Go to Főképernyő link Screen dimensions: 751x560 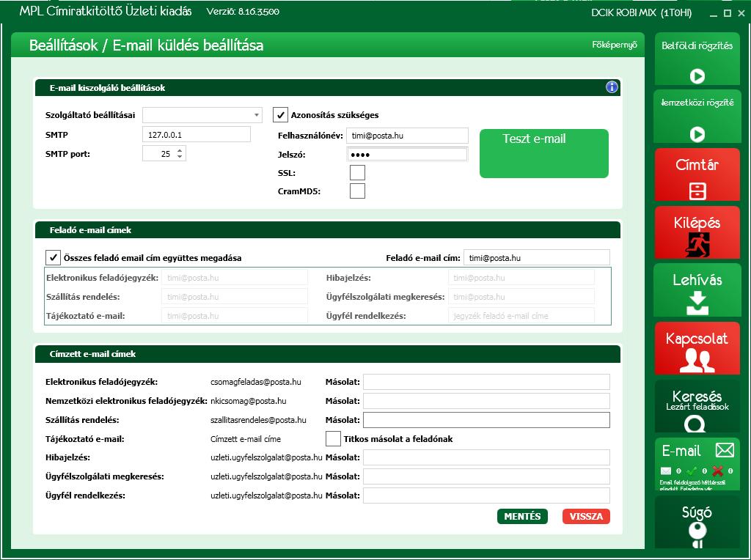(x=615, y=45)
